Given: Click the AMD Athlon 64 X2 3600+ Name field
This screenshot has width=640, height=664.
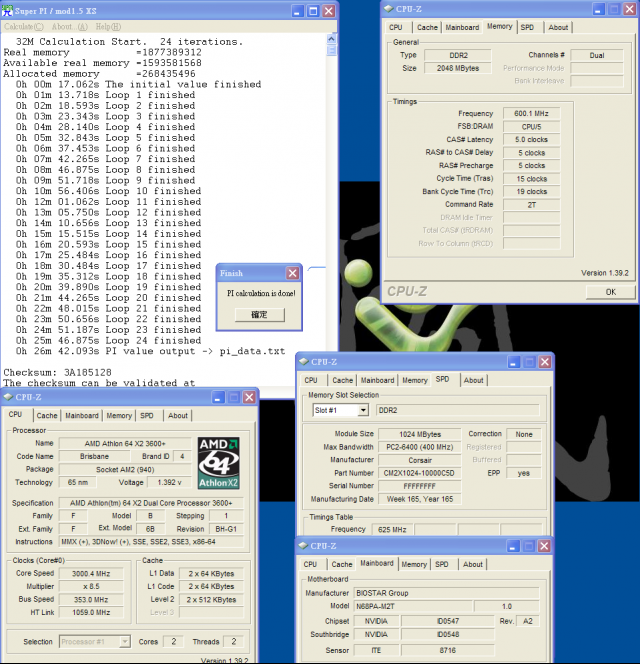Looking at the screenshot, I should tap(125, 443).
